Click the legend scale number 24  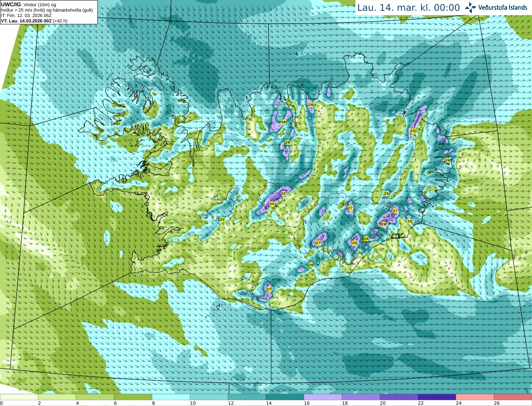point(458,403)
